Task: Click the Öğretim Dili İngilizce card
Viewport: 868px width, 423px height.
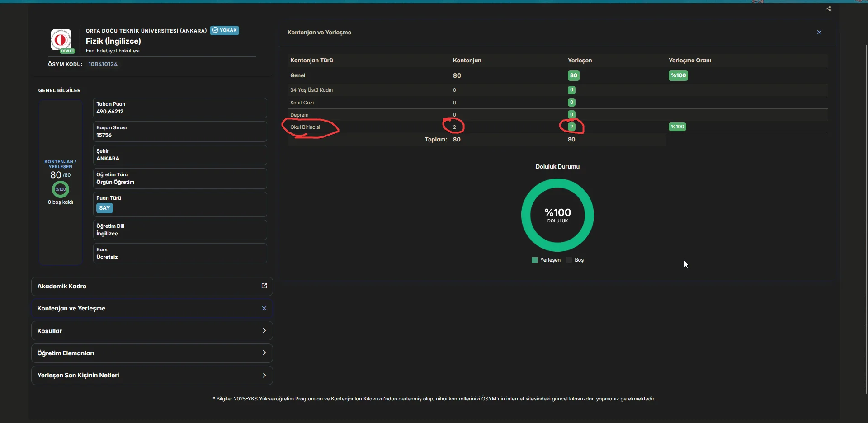Action: [180, 230]
